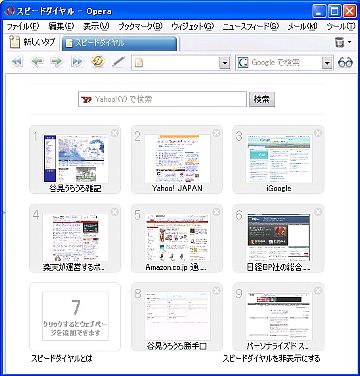Open speed dial 1 thumbnail

click(75, 159)
